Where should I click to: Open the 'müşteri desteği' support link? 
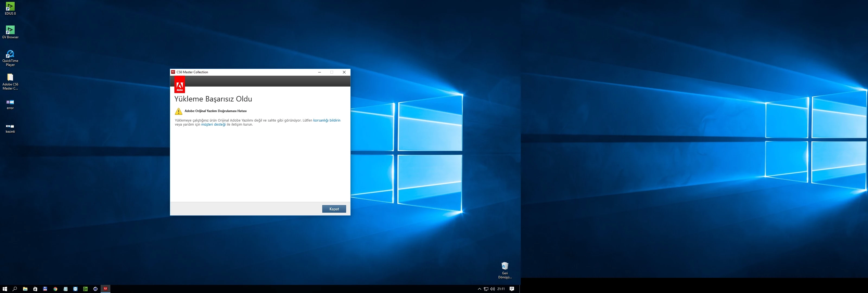(213, 125)
